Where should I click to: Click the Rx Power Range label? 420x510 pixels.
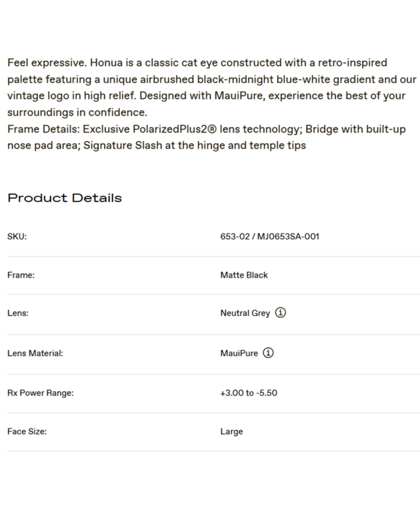[40, 393]
